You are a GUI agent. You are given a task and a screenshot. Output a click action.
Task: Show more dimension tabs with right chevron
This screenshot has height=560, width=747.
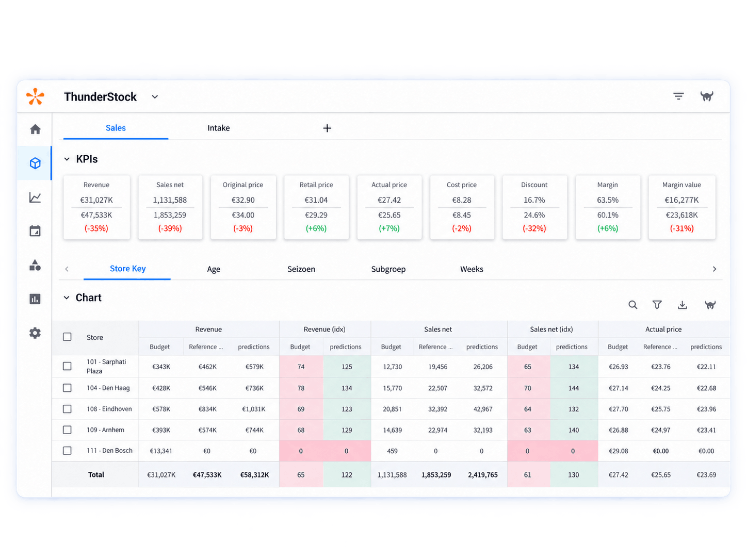[x=714, y=269]
